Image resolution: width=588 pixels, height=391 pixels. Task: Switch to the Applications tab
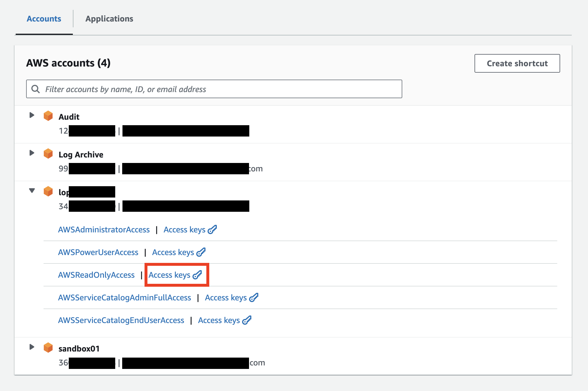(x=109, y=19)
